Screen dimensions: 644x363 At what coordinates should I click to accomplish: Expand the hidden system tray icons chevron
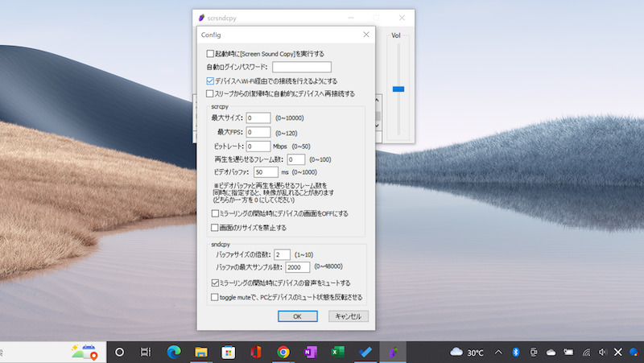tap(497, 353)
